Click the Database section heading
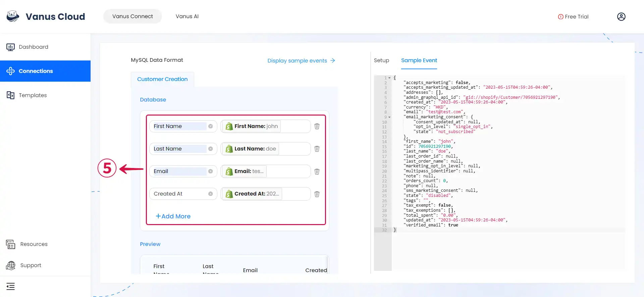The image size is (644, 297). pos(153,100)
